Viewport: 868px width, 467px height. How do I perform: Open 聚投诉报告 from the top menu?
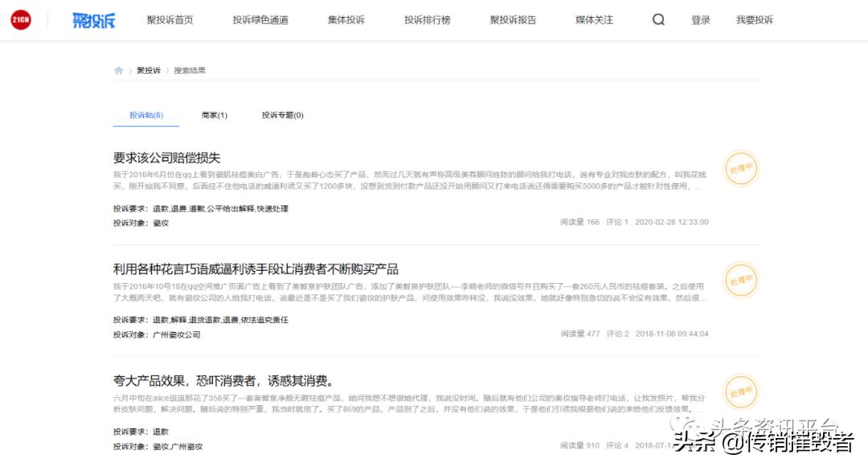[513, 19]
